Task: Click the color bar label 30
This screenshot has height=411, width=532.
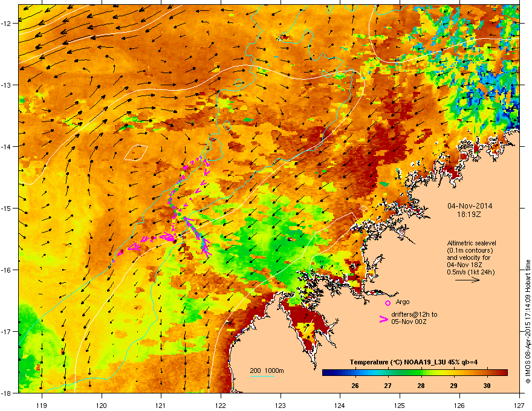Action: coord(487,386)
